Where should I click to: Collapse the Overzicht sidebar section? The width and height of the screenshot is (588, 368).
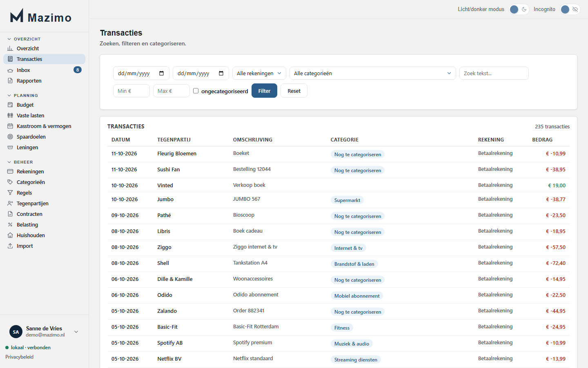point(24,39)
